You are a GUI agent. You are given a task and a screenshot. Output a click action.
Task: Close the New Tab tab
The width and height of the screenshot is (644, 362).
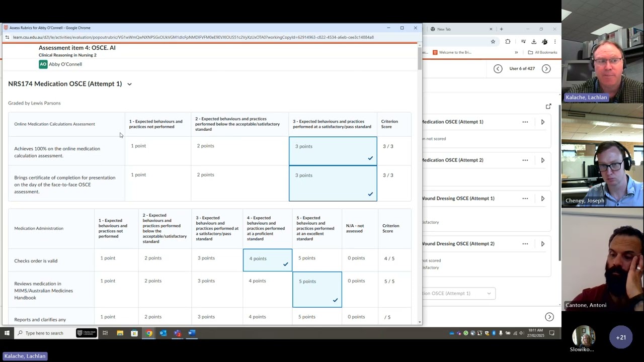coord(491,29)
